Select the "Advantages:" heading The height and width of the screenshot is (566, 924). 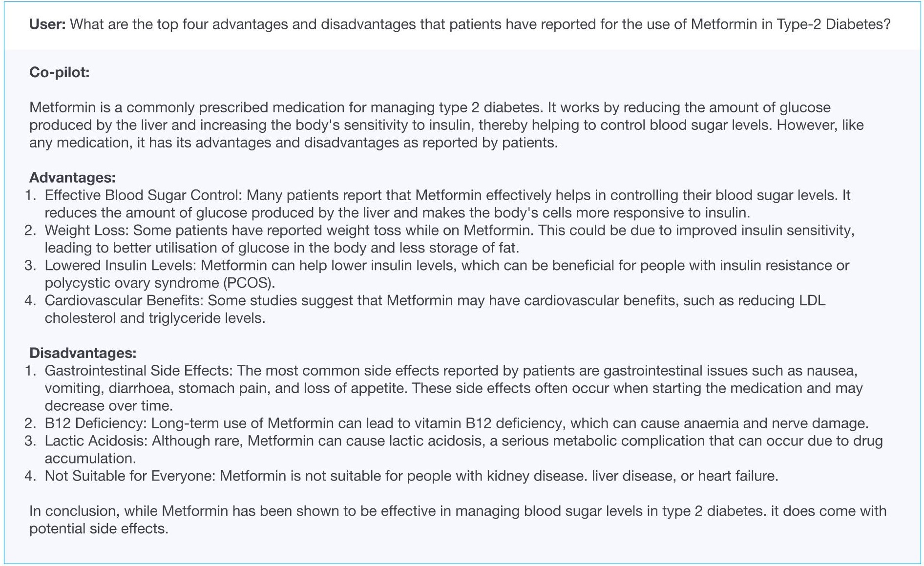72,177
